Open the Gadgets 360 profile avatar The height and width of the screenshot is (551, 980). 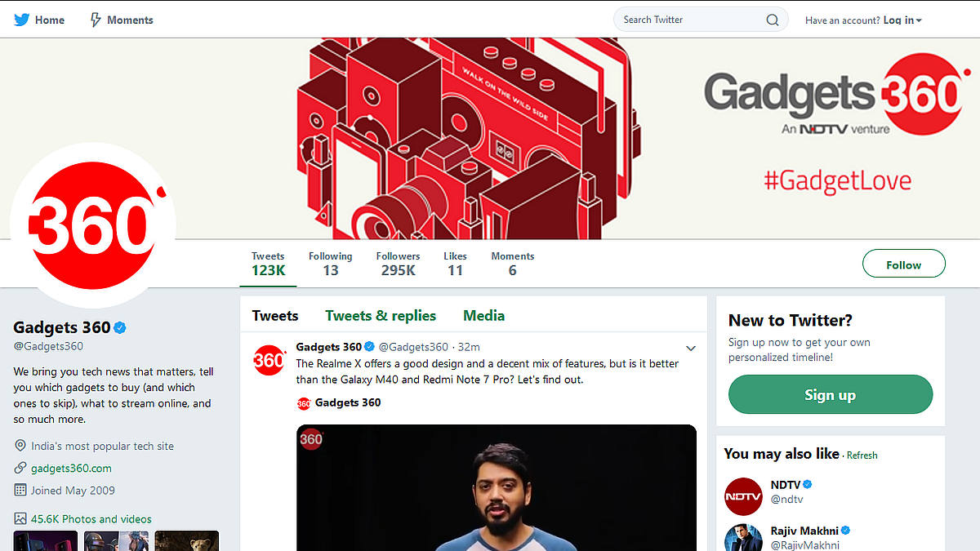(x=92, y=224)
